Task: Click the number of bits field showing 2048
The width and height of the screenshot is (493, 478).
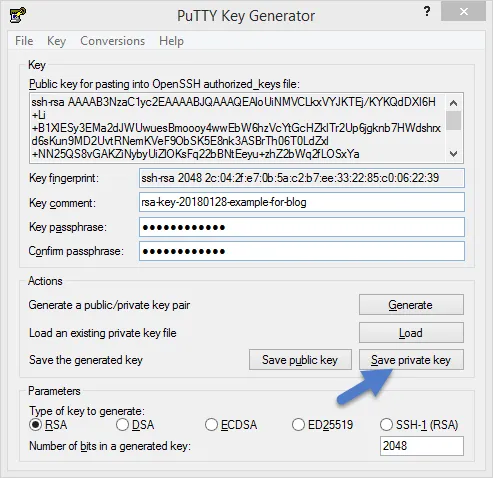Action: pyautogui.click(x=422, y=446)
